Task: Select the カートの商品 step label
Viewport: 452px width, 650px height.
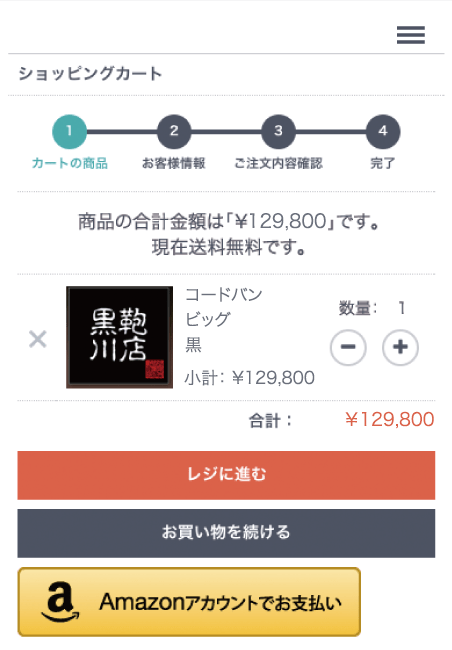Action: pyautogui.click(x=70, y=163)
